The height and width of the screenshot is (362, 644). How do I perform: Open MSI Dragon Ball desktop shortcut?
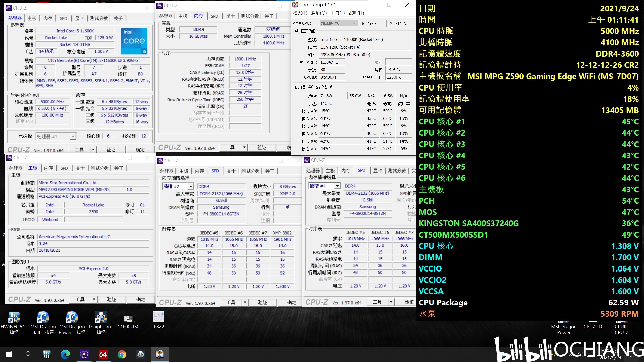[43, 323]
